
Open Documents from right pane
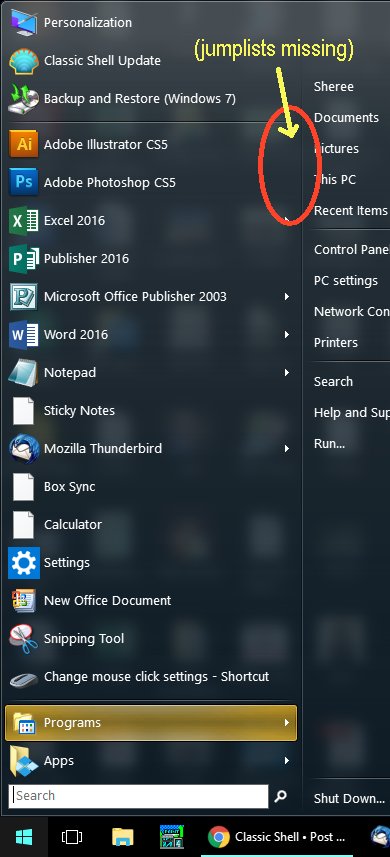pos(346,118)
